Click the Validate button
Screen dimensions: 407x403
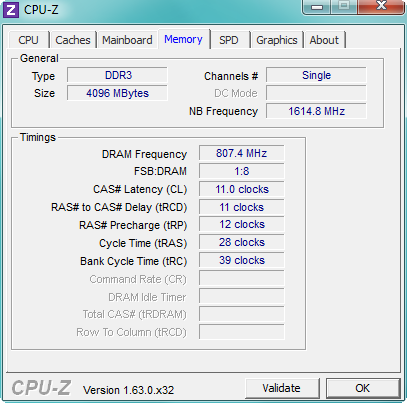[x=282, y=388]
